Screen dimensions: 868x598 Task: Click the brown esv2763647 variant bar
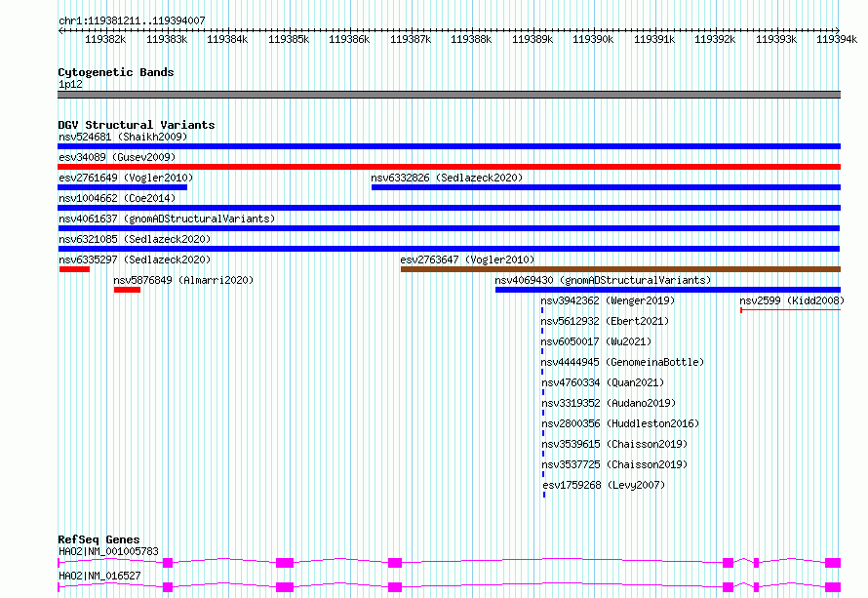620,269
